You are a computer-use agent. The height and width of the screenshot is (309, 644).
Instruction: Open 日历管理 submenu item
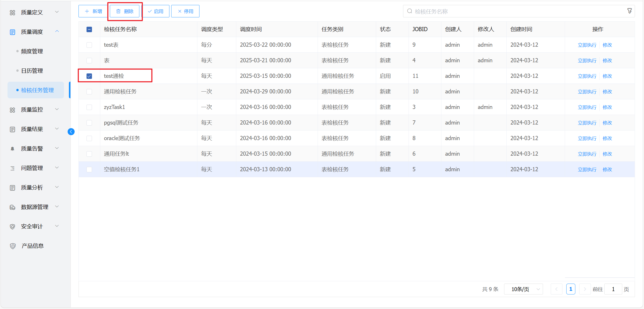(32, 71)
